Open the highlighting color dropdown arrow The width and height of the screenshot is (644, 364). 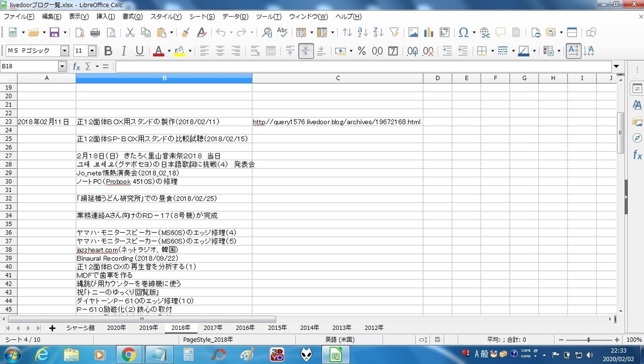(x=190, y=51)
